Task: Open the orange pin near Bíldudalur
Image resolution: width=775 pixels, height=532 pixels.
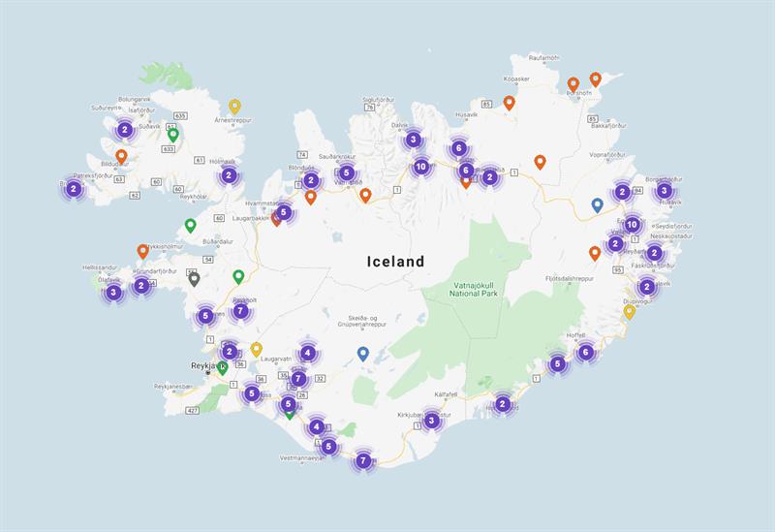Action: [x=121, y=156]
